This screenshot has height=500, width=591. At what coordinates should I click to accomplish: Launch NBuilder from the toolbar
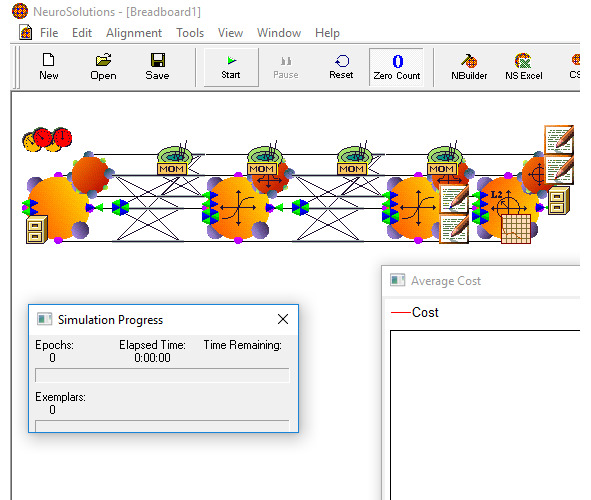pos(469,67)
